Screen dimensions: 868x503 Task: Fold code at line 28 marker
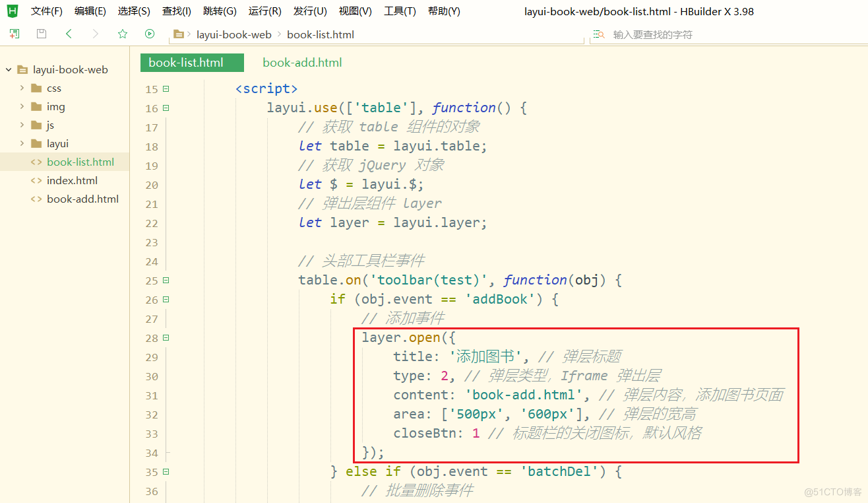point(166,337)
